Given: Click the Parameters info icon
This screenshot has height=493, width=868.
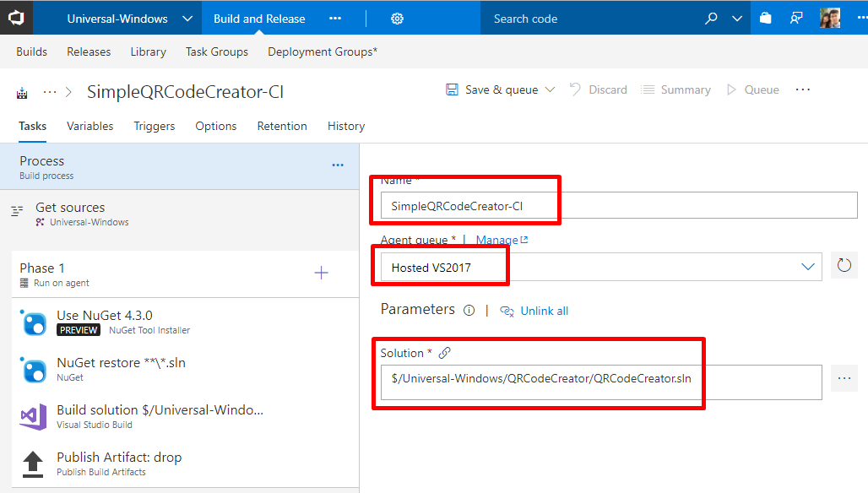Looking at the screenshot, I should click(x=469, y=311).
